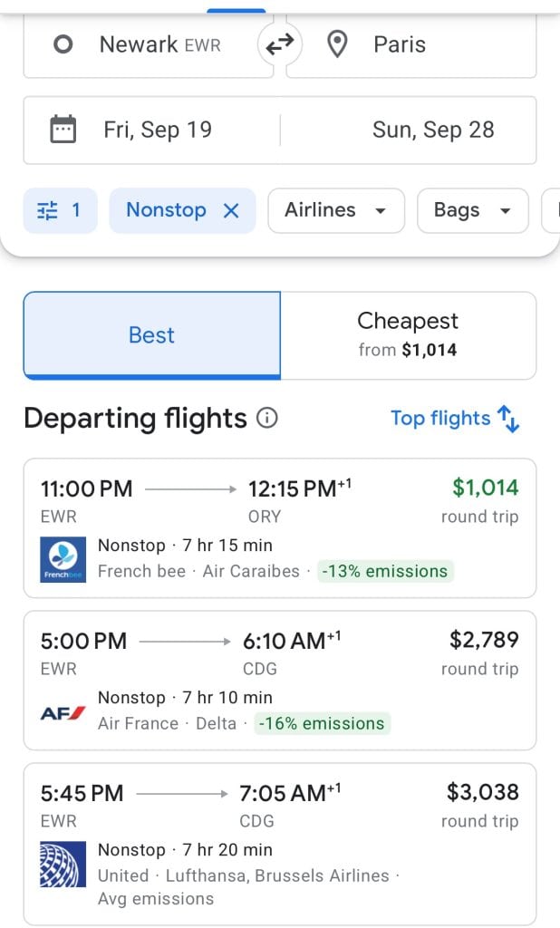Image resolution: width=560 pixels, height=928 pixels.
Task: Open Top flights sorting link
Action: [440, 419]
